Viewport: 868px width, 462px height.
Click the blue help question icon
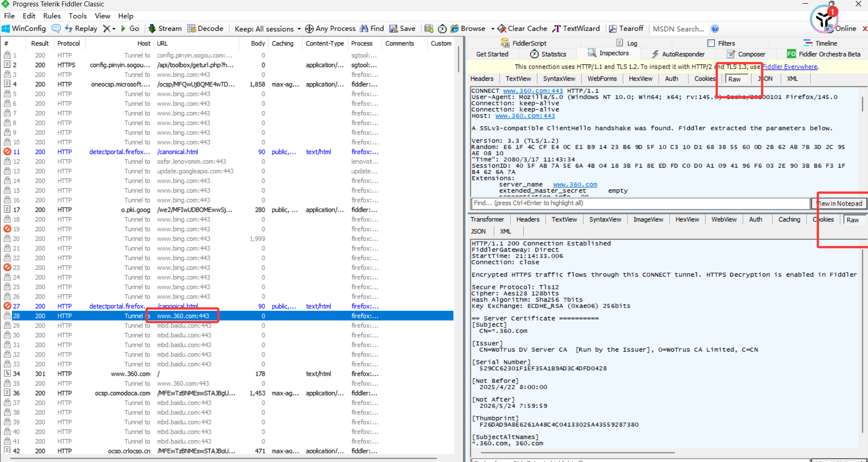[715, 29]
